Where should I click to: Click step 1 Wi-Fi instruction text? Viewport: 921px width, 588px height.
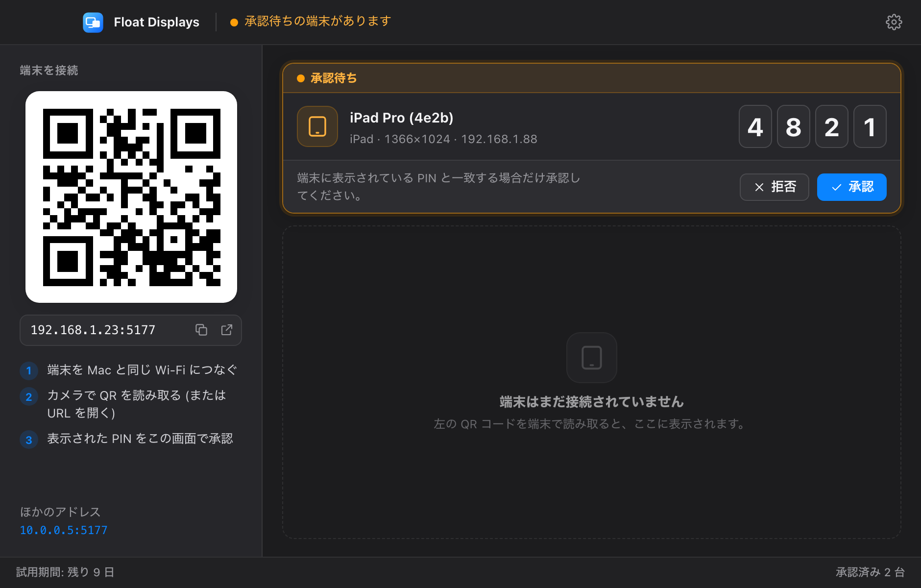click(142, 370)
